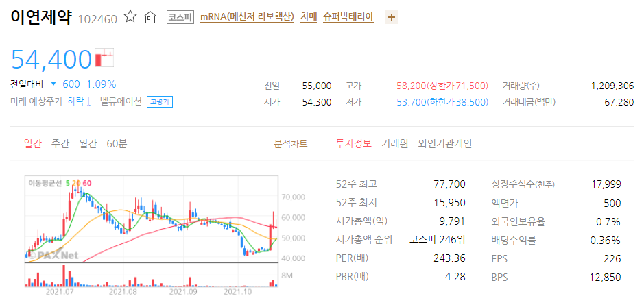Viewport: 644px width, 307px height.
Task: Click the mini candlestick icon beside price
Action: point(104,58)
